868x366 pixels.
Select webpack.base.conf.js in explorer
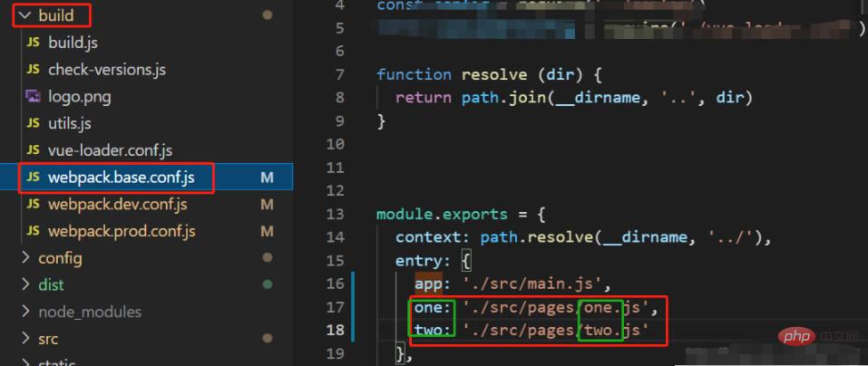[x=122, y=178]
